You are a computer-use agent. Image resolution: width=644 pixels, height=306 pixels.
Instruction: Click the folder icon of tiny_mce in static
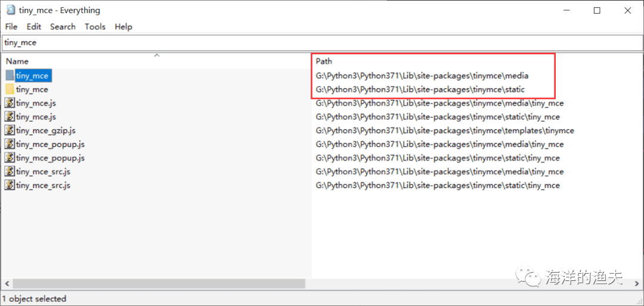10,89
